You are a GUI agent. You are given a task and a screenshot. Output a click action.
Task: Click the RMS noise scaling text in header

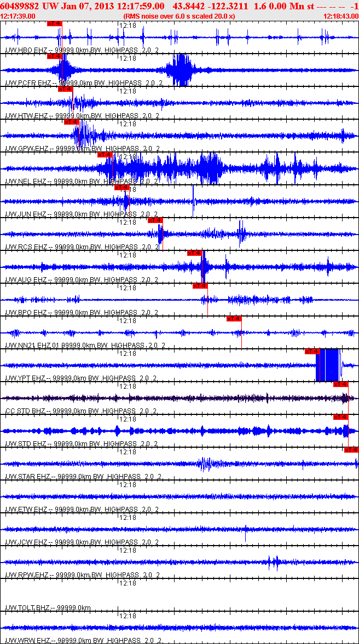click(179, 16)
